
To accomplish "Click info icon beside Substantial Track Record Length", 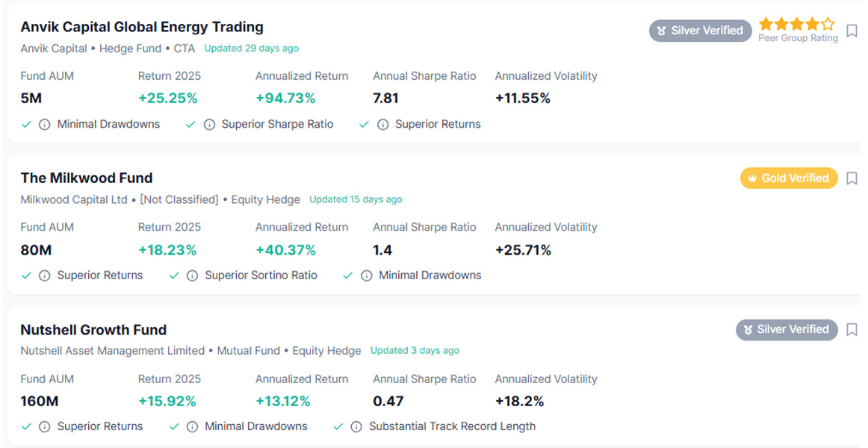I will tap(357, 426).
